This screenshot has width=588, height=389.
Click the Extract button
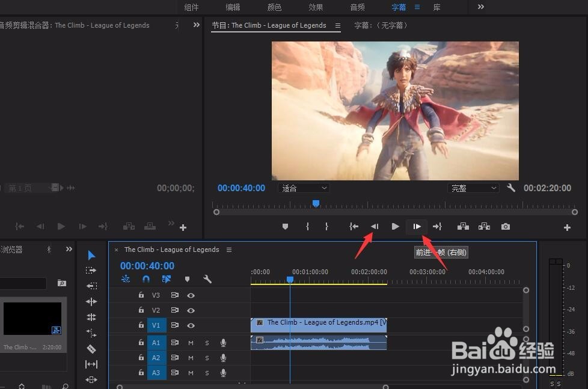click(x=484, y=226)
